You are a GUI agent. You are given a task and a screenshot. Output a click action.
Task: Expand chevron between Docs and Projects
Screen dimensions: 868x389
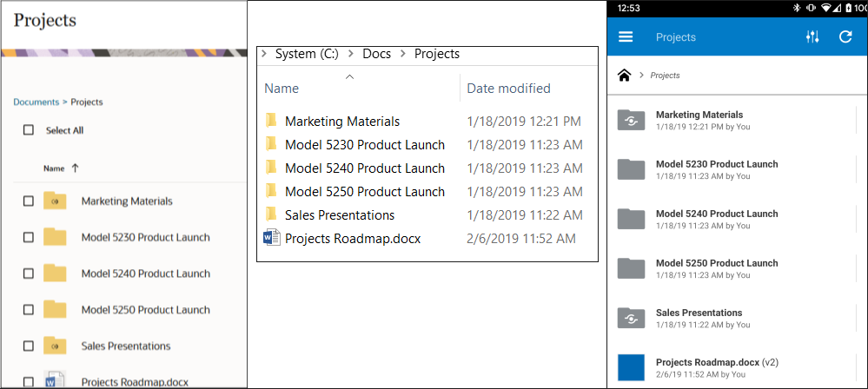click(x=402, y=54)
